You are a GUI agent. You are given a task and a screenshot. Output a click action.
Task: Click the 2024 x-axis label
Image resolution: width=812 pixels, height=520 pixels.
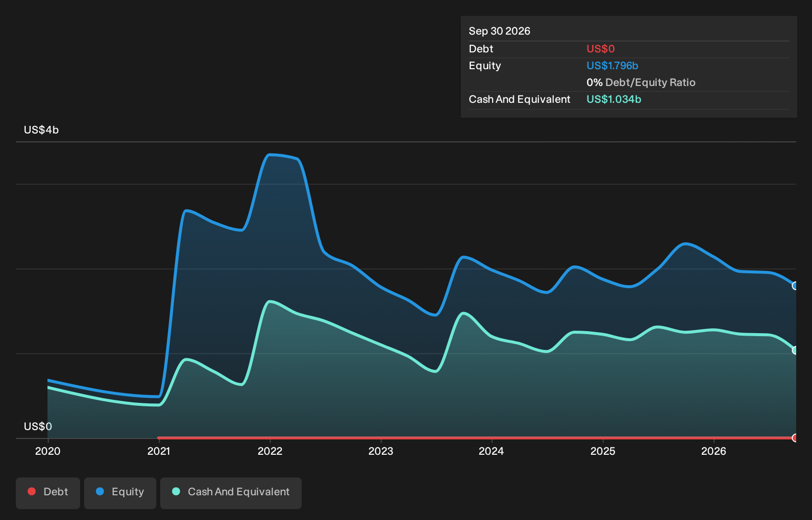point(492,451)
